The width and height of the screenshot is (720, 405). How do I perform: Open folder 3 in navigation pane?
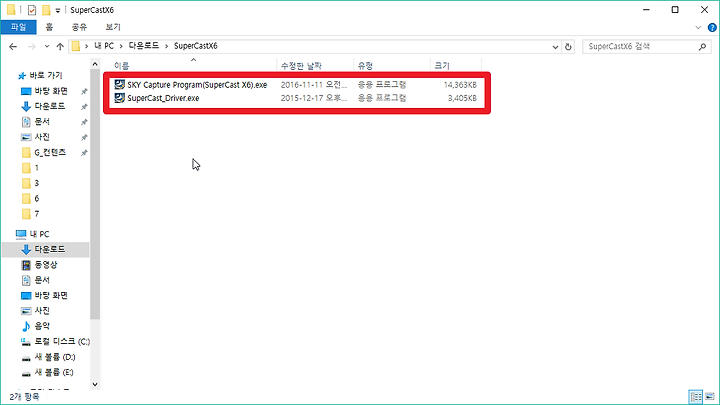pyautogui.click(x=36, y=183)
